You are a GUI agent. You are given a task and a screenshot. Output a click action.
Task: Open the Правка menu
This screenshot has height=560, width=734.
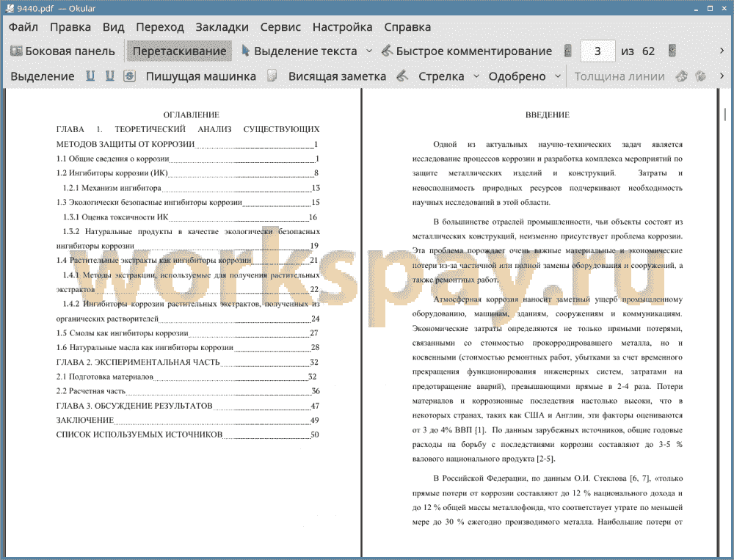click(x=70, y=27)
